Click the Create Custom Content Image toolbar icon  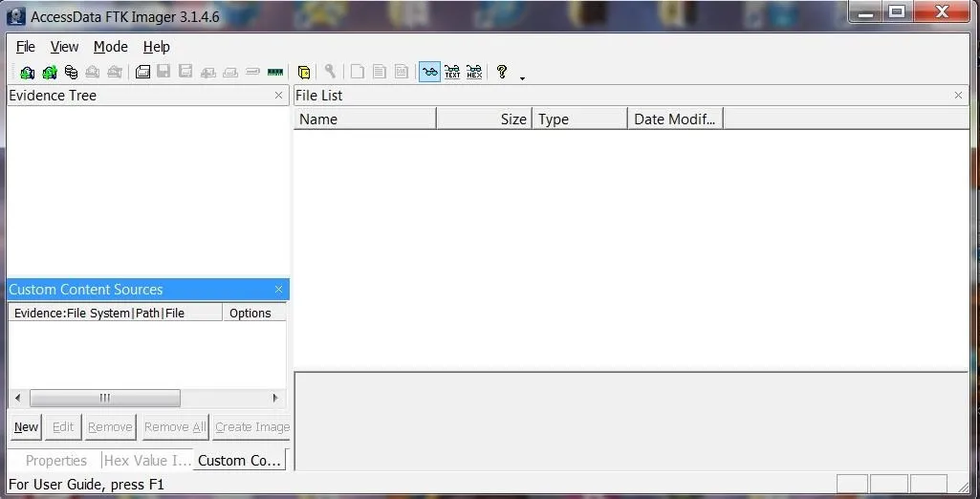tap(230, 73)
